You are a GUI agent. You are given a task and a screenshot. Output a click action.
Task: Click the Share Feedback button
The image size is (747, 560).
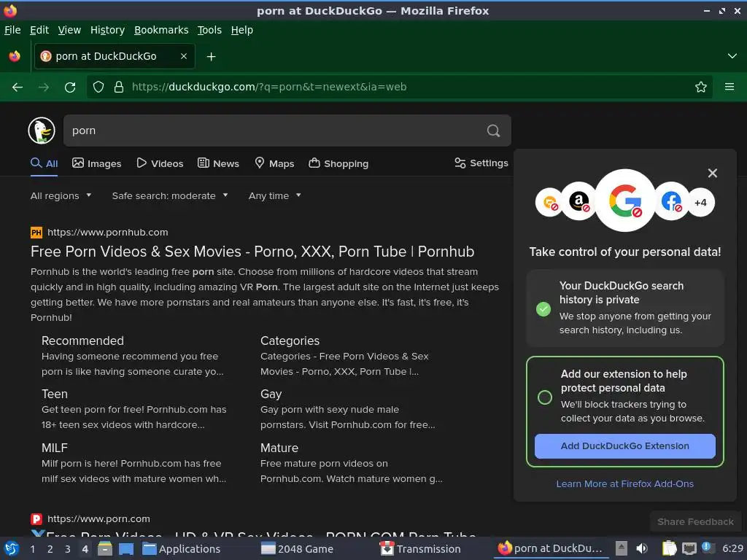pos(695,522)
